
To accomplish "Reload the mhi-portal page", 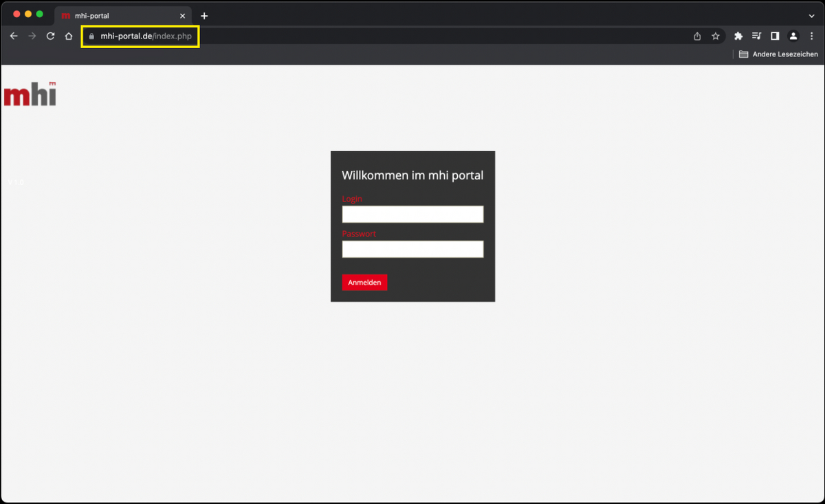I will point(50,36).
